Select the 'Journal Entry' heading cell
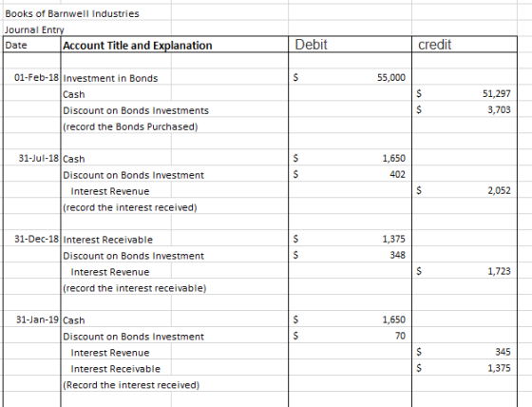 point(34,29)
